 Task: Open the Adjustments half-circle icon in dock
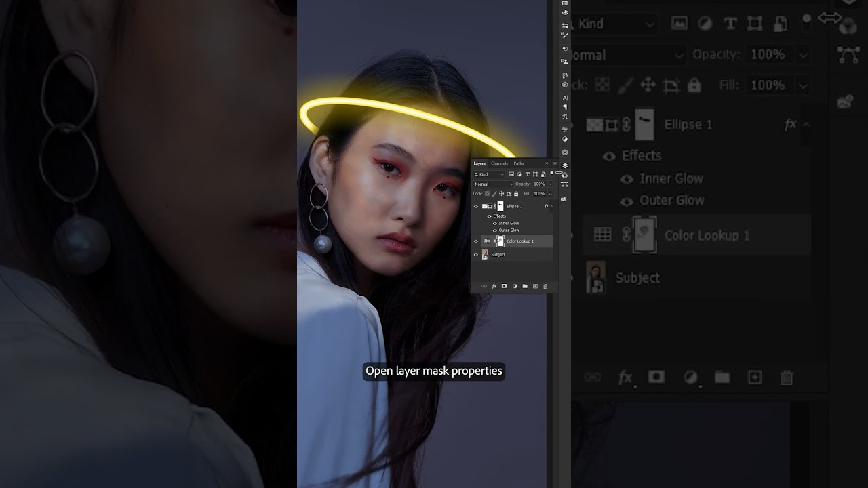pos(565,139)
